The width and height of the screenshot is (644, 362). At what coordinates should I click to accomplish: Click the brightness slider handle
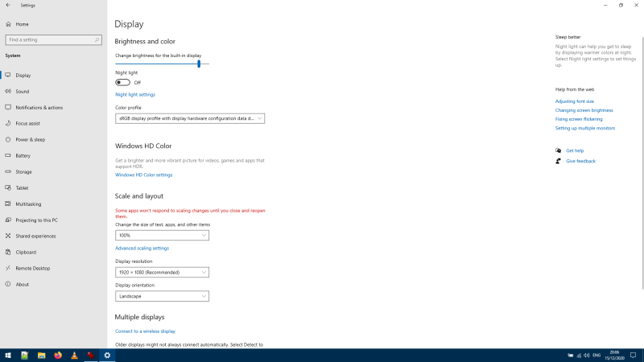pyautogui.click(x=198, y=64)
